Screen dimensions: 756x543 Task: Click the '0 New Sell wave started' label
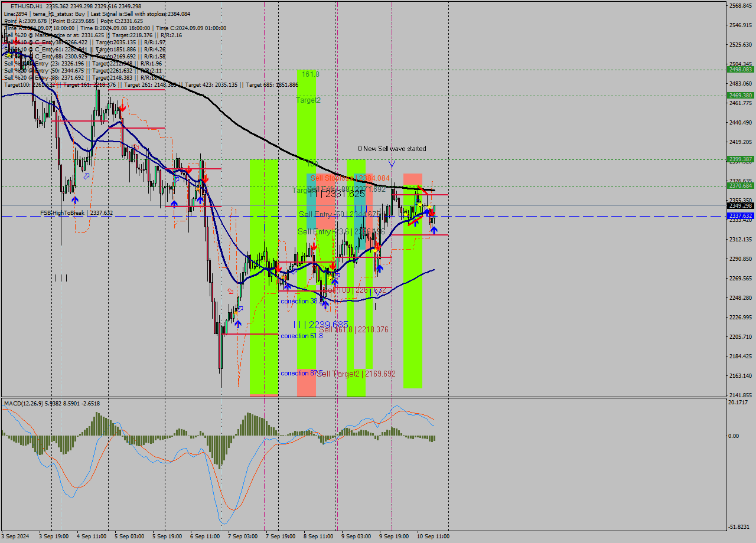(392, 148)
